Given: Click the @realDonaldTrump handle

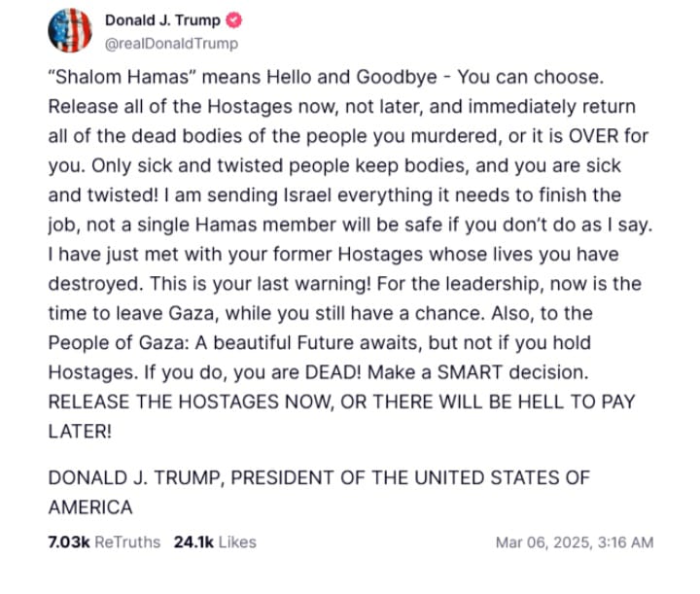Looking at the screenshot, I should (x=169, y=44).
